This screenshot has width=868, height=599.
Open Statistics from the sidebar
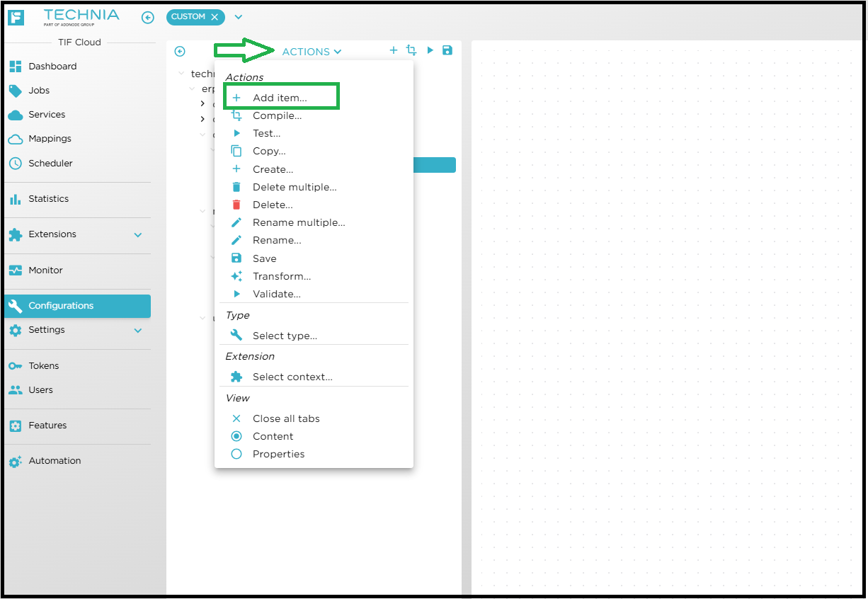48,199
